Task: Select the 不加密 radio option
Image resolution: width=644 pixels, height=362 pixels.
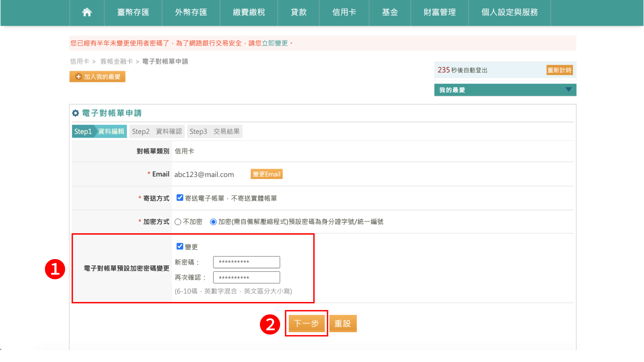Action: tap(177, 222)
